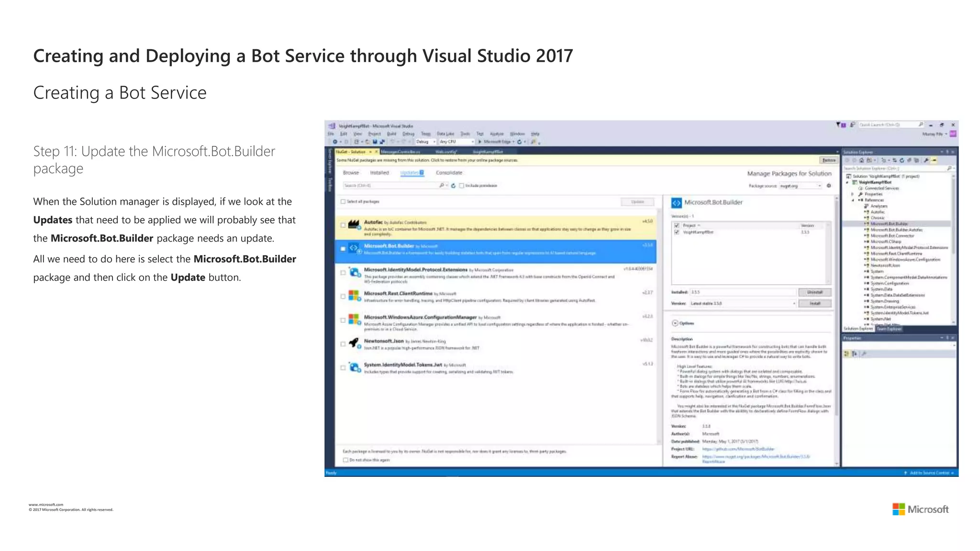Viewport: 980px width, 551px height.
Task: Switch to the Installed tab
Action: 379,173
